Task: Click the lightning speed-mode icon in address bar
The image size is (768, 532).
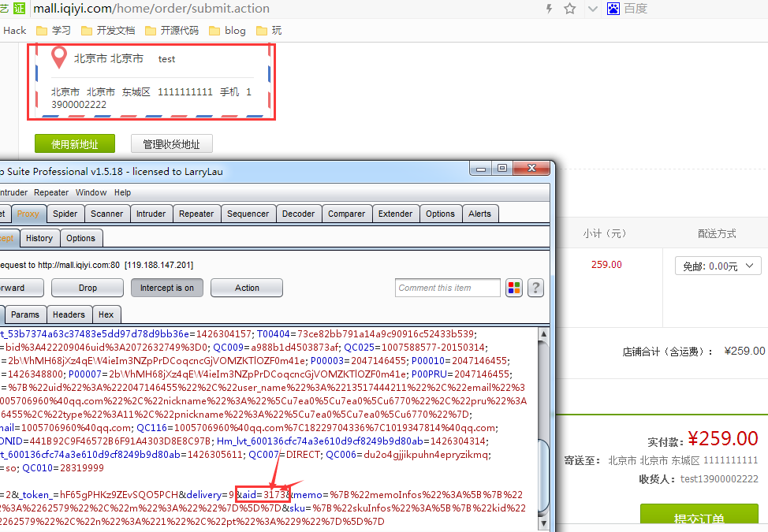Action: (x=549, y=9)
